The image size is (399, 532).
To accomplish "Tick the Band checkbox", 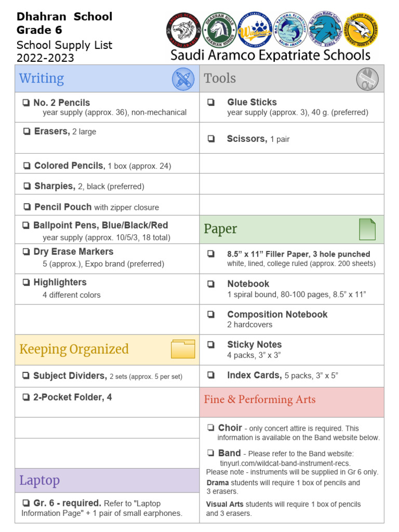I will tap(211, 453).
